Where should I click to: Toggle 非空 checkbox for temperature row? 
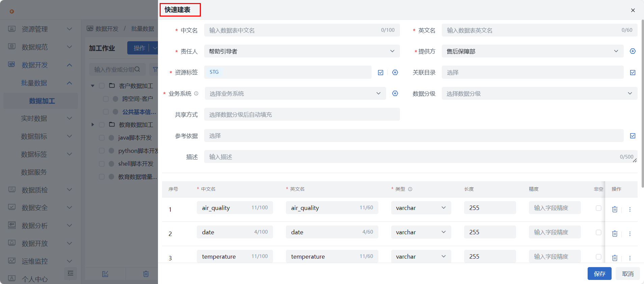pos(598,257)
